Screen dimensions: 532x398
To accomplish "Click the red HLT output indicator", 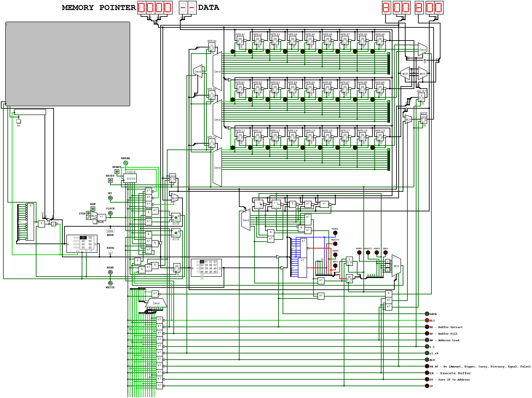I will click(427, 320).
